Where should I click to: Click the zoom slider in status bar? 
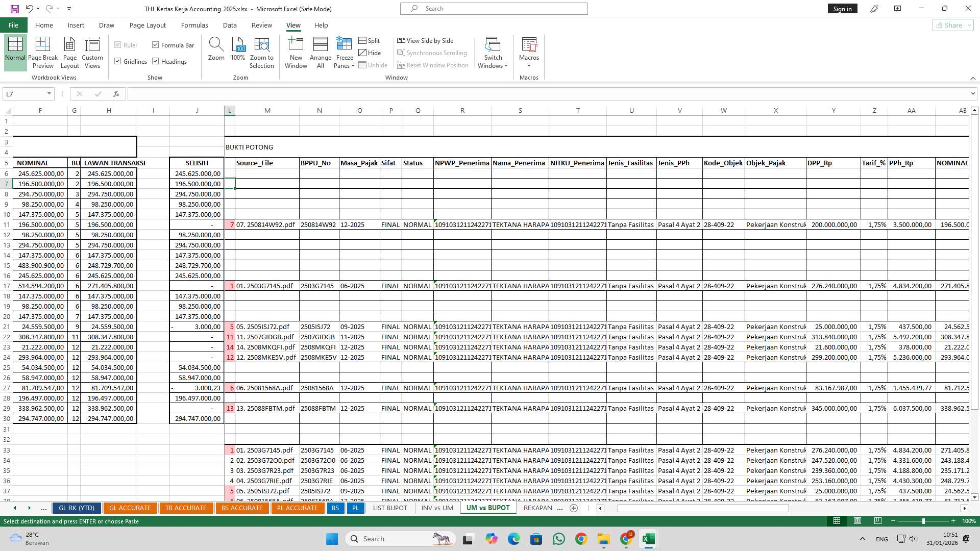pos(923,521)
